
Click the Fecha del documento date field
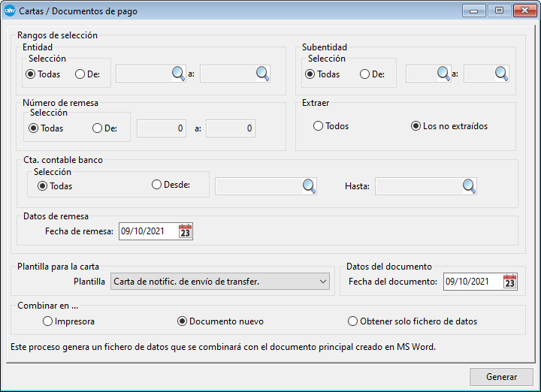(472, 282)
